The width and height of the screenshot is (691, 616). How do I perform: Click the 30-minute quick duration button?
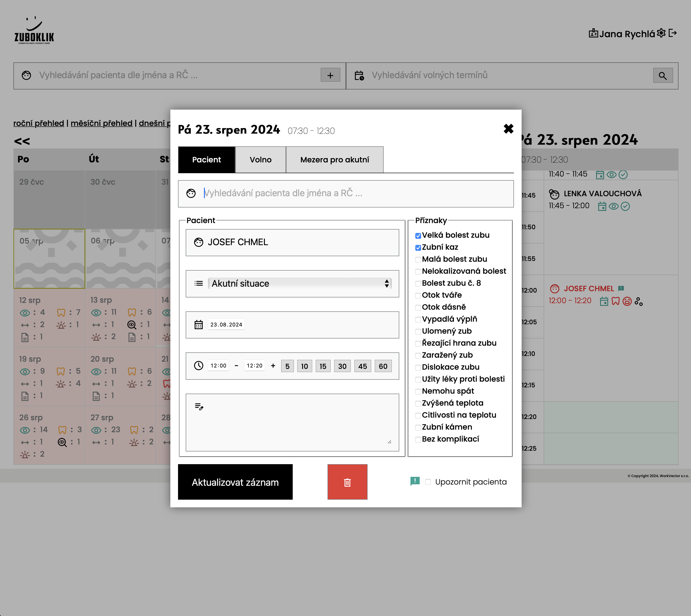(x=342, y=366)
